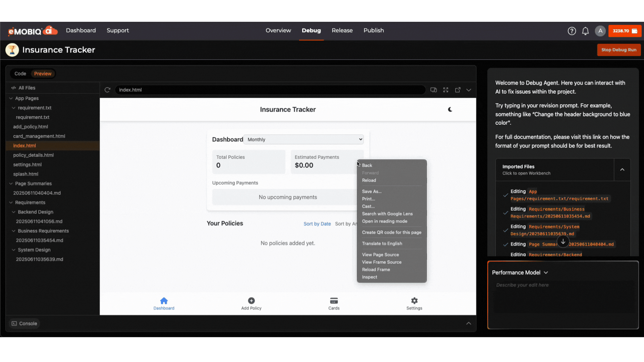Open the Monthly period dropdown
This screenshot has height=362, width=644.
pyautogui.click(x=304, y=139)
